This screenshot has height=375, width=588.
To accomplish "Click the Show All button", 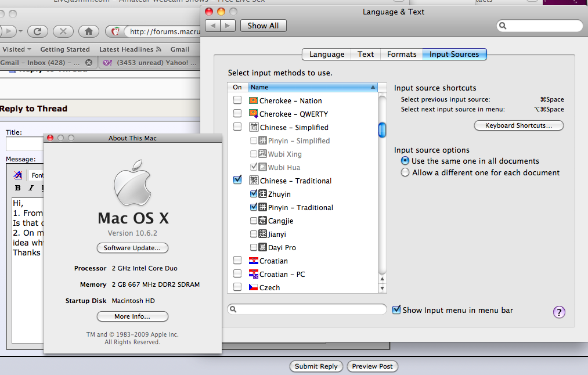I will [x=264, y=26].
